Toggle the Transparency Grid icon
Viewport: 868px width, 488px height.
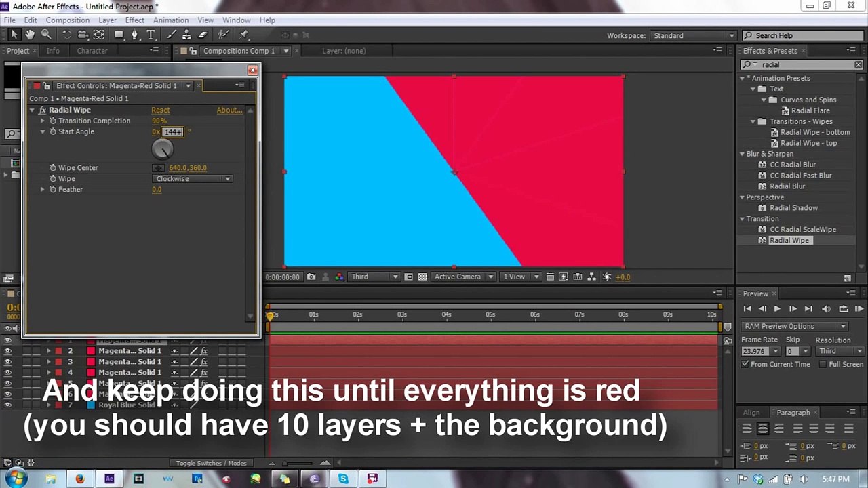click(x=422, y=277)
